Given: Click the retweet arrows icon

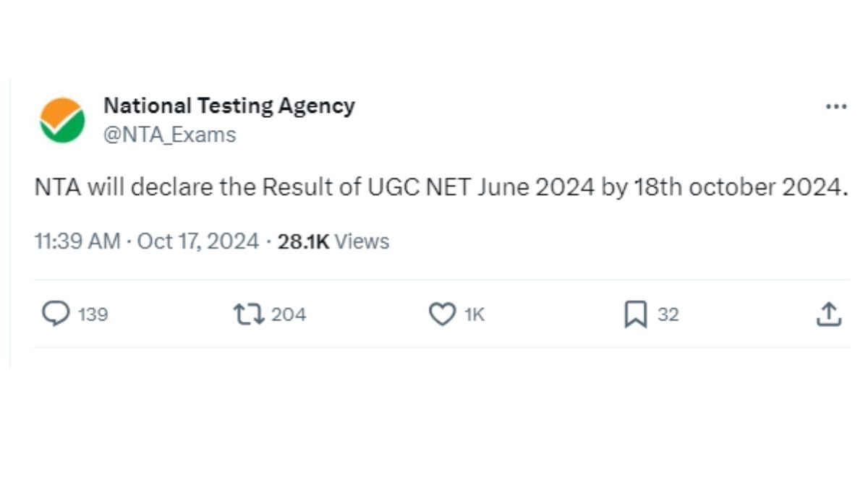Looking at the screenshot, I should pos(248,314).
